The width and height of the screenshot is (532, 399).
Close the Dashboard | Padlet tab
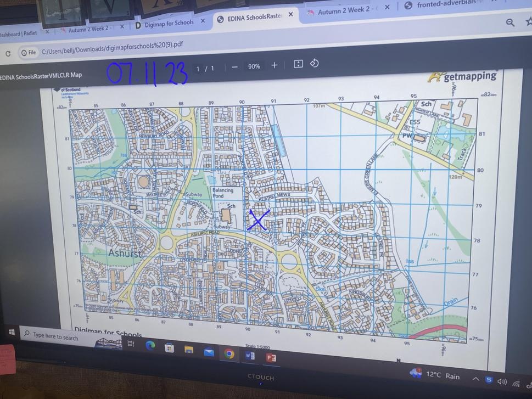(47, 31)
